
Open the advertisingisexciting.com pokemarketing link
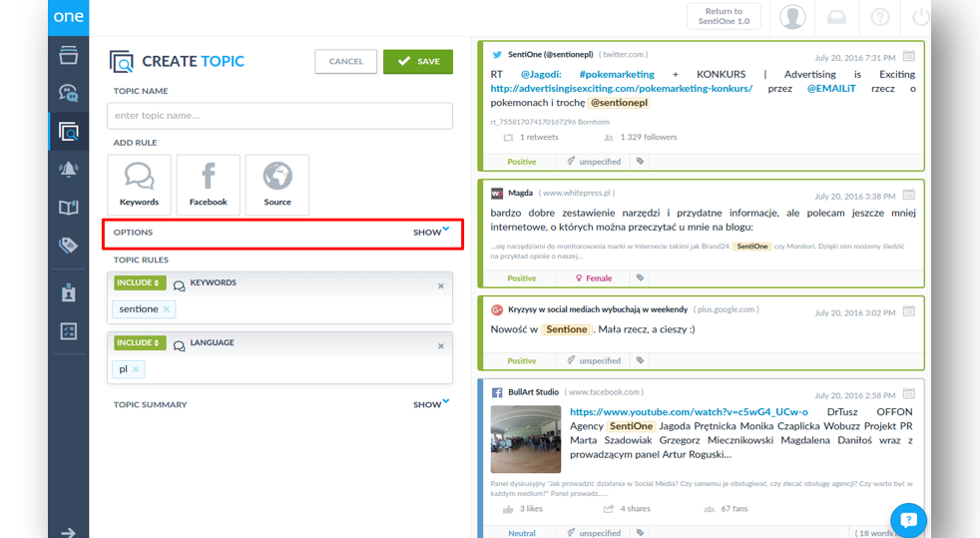click(621, 89)
